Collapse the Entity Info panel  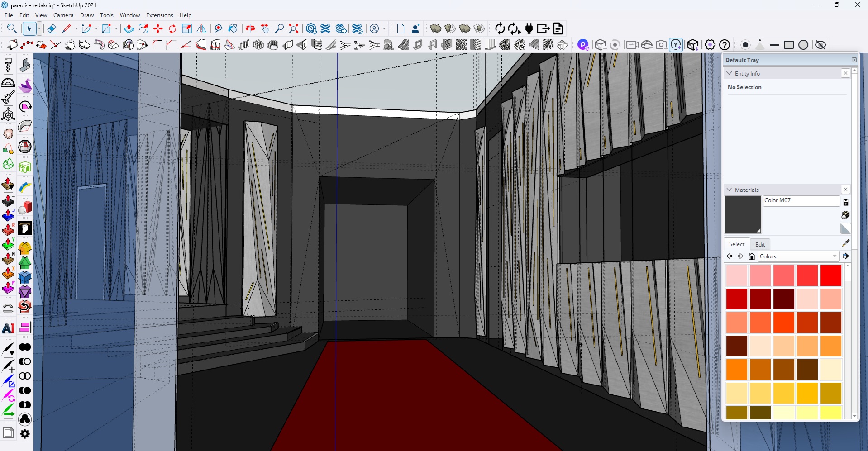pos(729,73)
